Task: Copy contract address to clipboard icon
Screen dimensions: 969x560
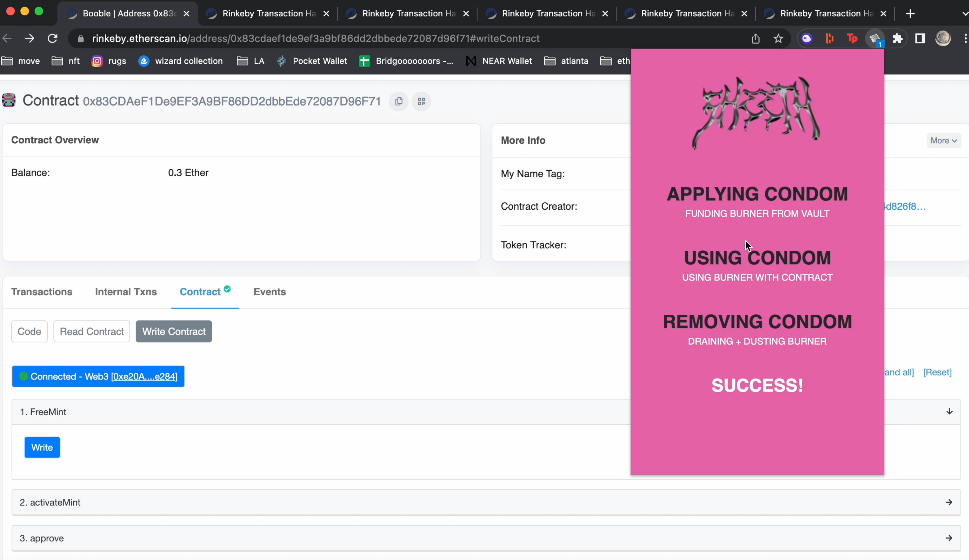Action: 398,101
